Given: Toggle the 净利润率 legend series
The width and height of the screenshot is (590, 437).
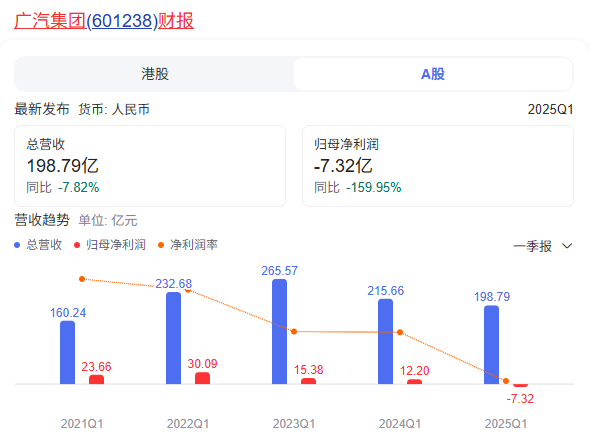Looking at the screenshot, I should pyautogui.click(x=188, y=245).
